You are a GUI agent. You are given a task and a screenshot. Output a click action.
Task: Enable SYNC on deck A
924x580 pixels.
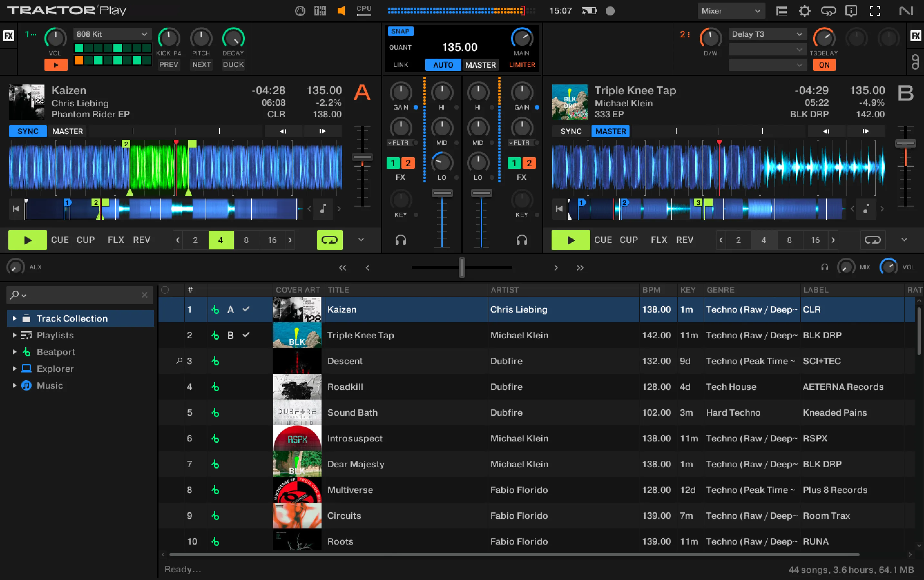pyautogui.click(x=27, y=131)
